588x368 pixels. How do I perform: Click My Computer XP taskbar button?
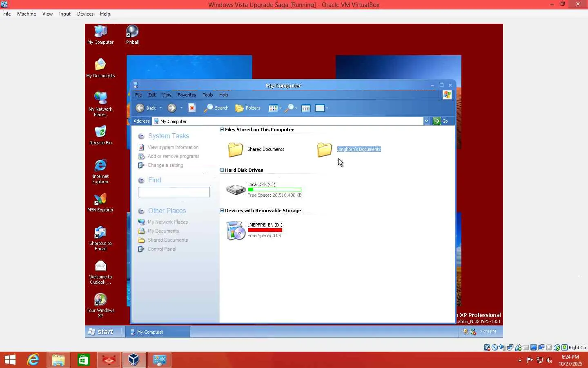(x=158, y=332)
